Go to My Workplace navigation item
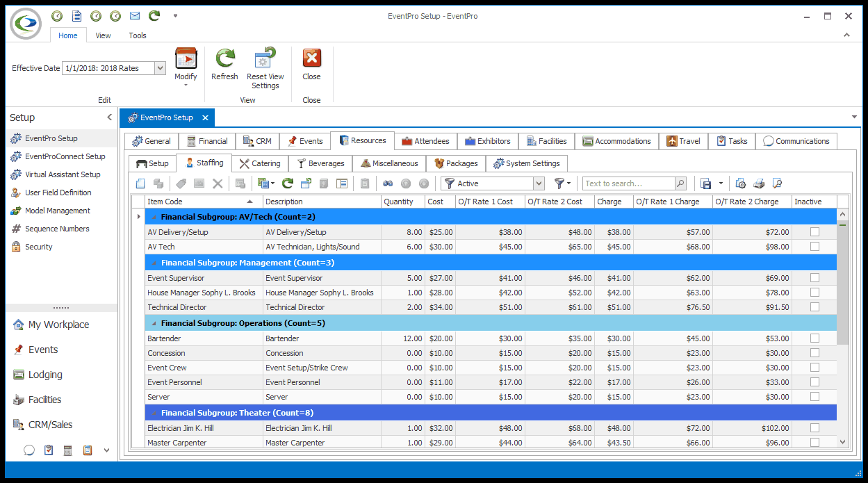The height and width of the screenshot is (483, 868). point(58,325)
